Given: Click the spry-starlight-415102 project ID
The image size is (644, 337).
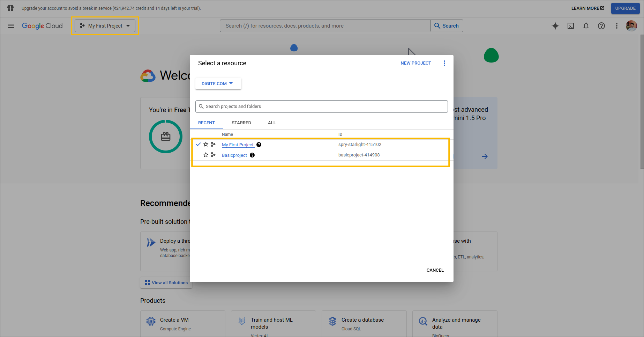Looking at the screenshot, I should pyautogui.click(x=360, y=145).
